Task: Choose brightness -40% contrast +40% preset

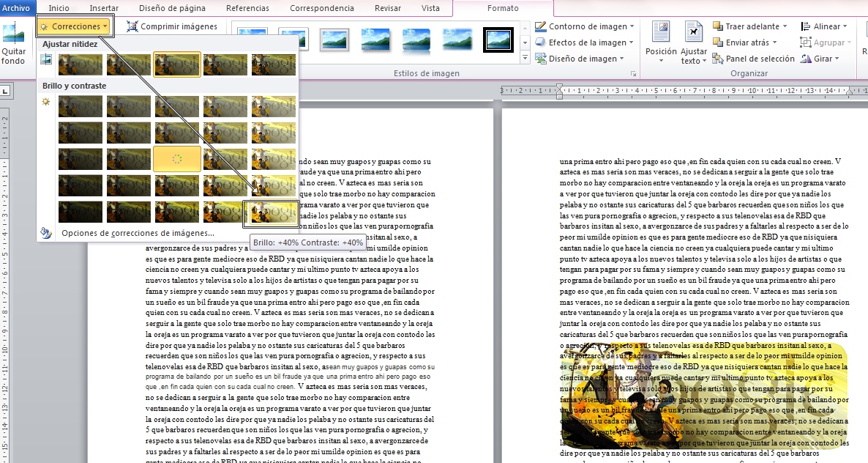Action: [x=81, y=212]
